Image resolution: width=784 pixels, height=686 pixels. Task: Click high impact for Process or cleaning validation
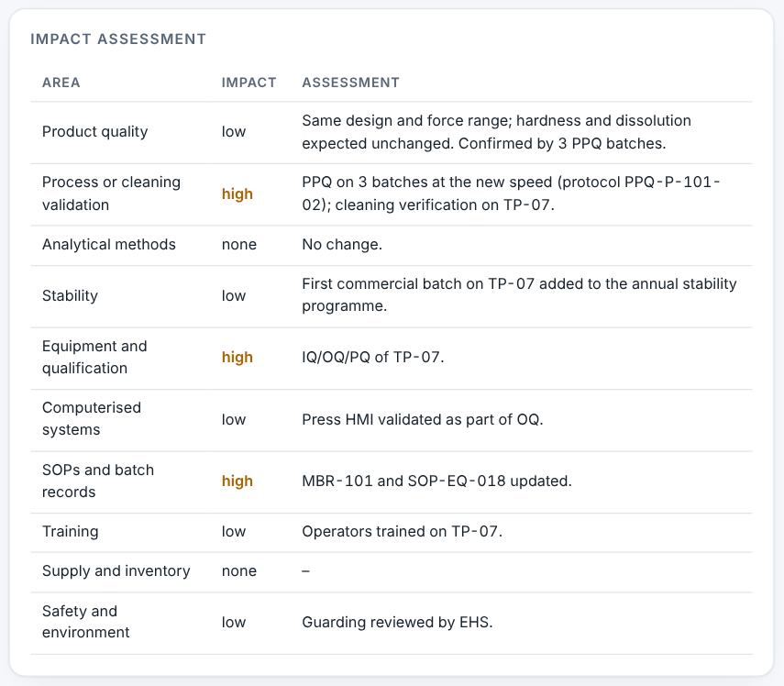click(x=237, y=194)
